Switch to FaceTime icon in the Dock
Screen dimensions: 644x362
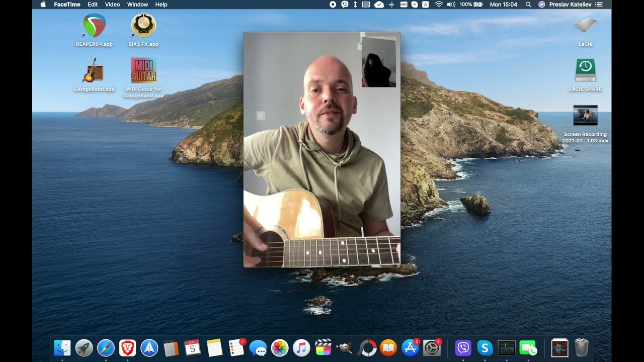528,347
